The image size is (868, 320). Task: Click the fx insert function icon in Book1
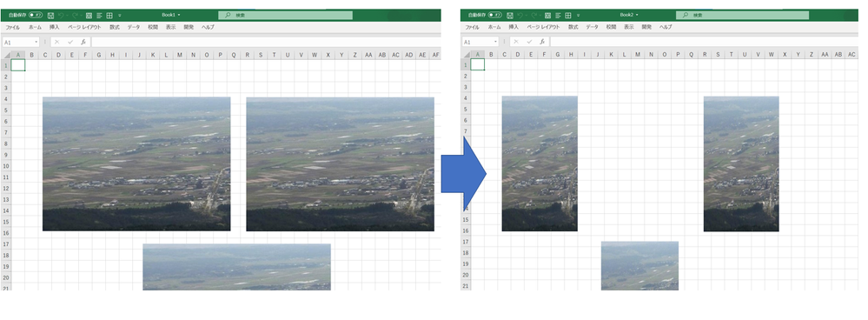tap(83, 42)
